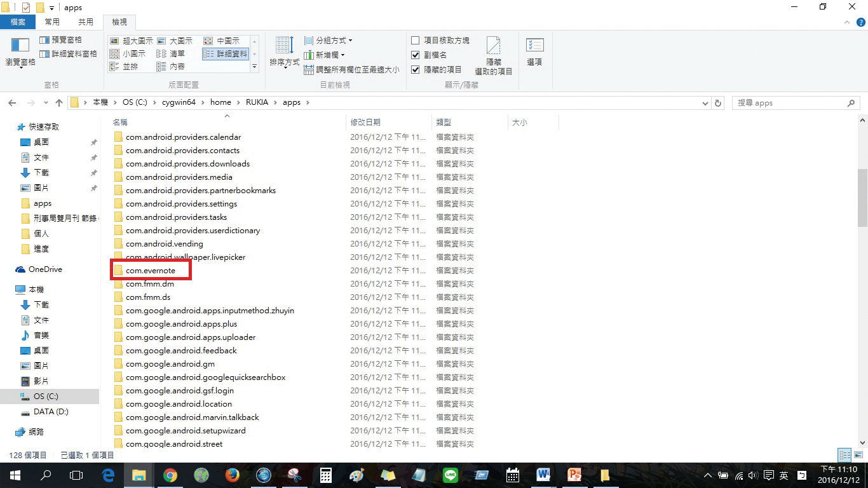Select com.evernote folder
The height and width of the screenshot is (488, 868).
(151, 271)
